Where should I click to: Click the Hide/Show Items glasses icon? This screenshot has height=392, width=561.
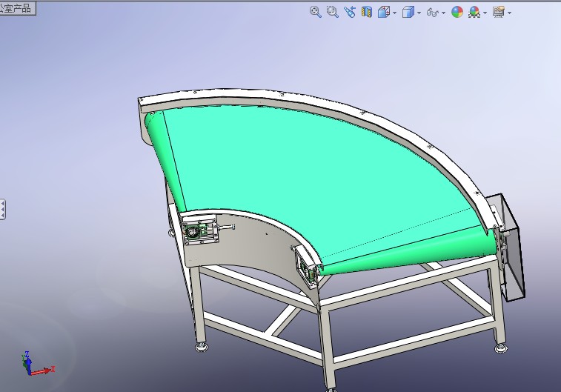pyautogui.click(x=433, y=13)
